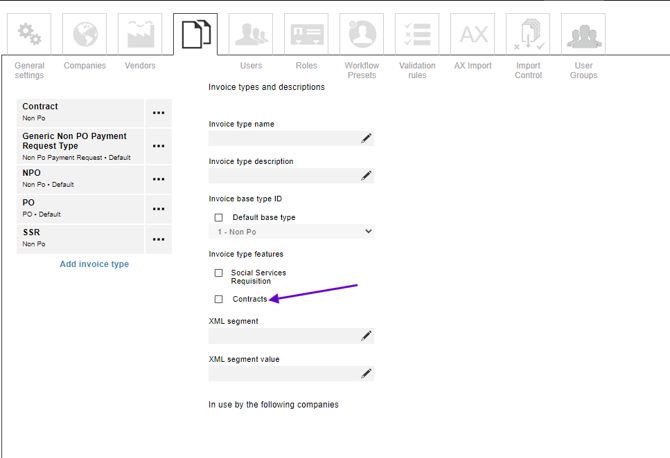Viewport: 670px width, 458px height.
Task: Switch to Vendors tab label
Action: (x=140, y=65)
